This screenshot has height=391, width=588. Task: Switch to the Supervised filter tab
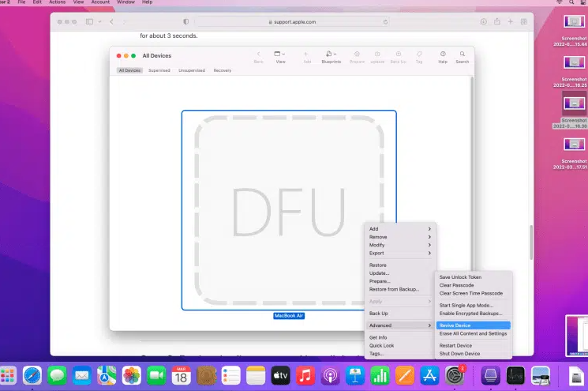click(x=159, y=70)
